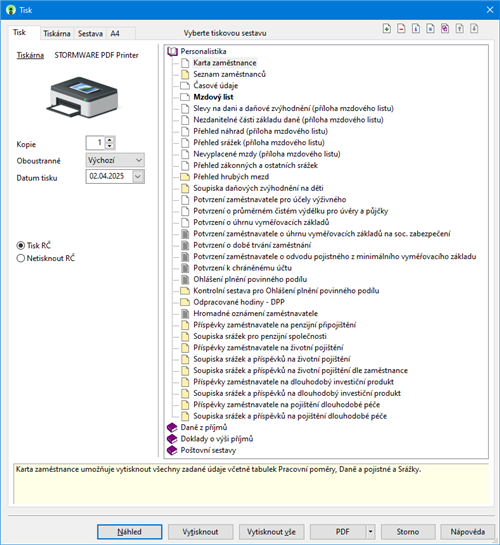500x545 pixels.
Task: Switch to the Sestava tab
Action: pyautogui.click(x=90, y=34)
